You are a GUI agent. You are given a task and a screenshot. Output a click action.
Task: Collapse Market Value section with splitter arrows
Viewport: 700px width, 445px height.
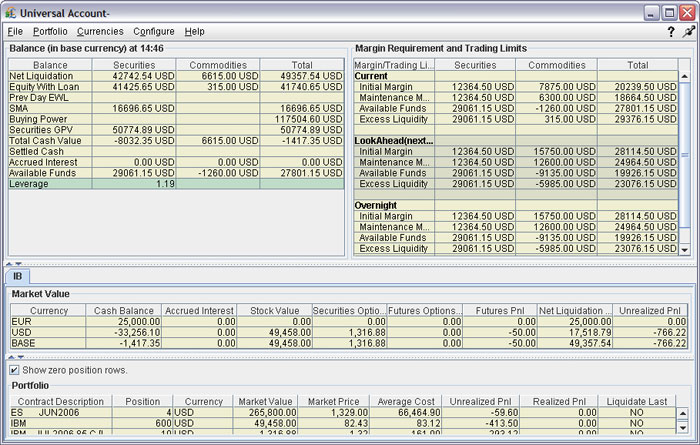coord(11,356)
